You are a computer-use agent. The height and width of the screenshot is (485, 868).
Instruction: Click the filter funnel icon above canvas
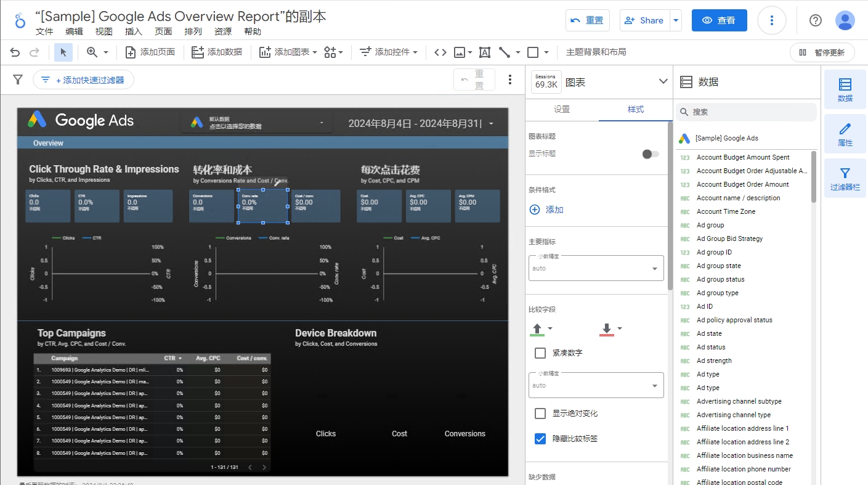coord(18,79)
